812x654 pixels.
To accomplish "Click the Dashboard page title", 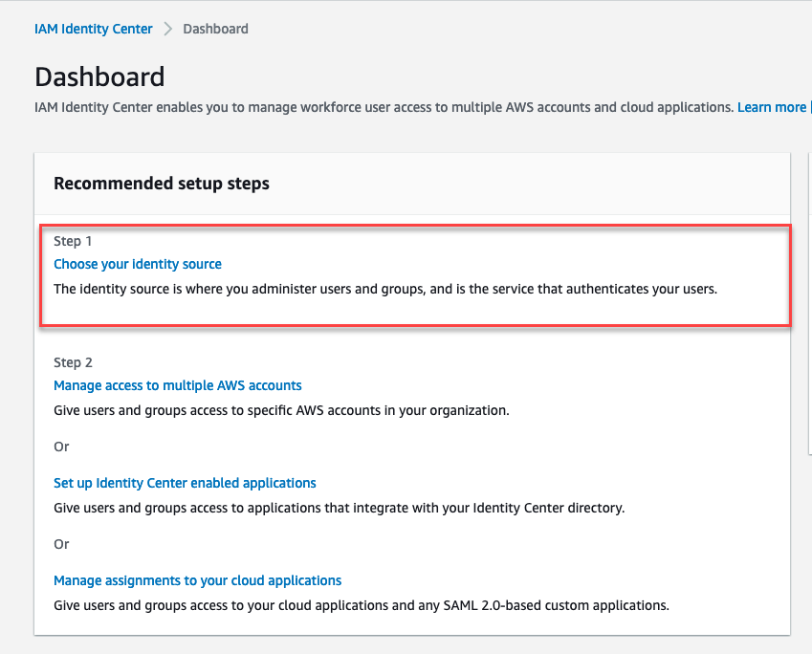I will 99,76.
